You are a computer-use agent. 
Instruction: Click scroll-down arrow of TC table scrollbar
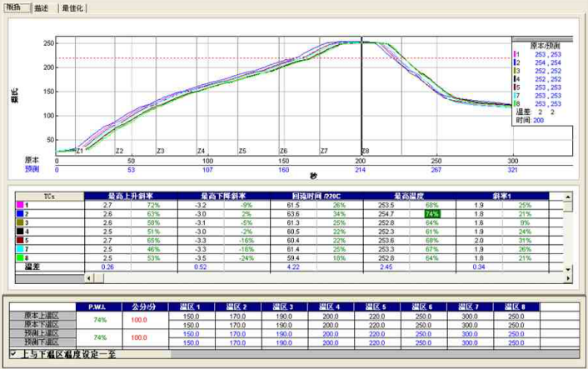coord(567,268)
